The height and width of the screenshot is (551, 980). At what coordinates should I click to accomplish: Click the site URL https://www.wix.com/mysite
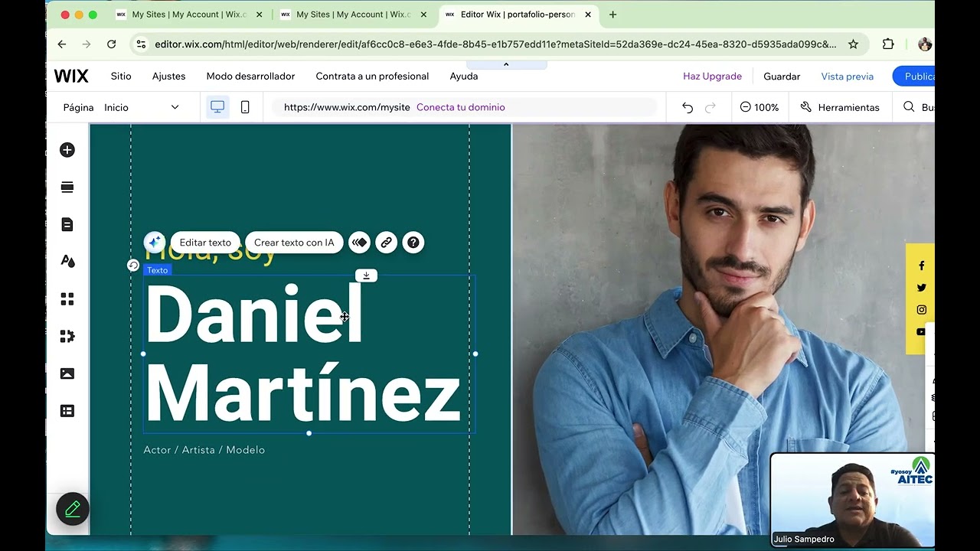(x=347, y=107)
